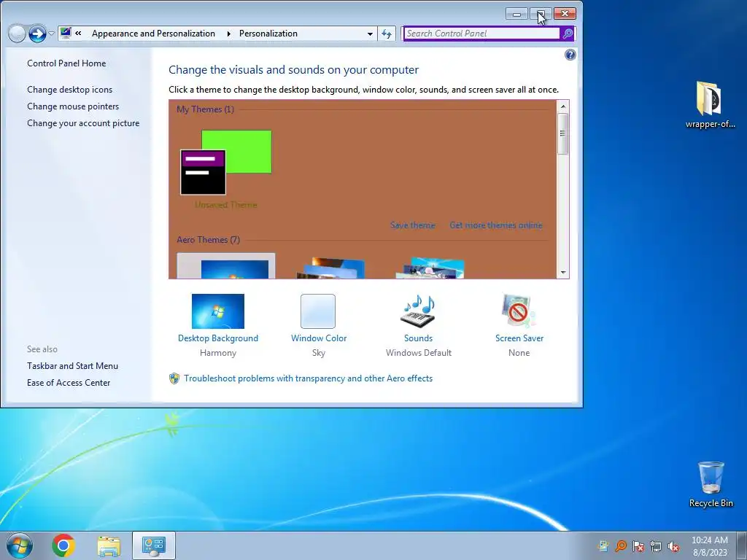
Task: Open the Screen Saver icon
Action: tap(519, 311)
